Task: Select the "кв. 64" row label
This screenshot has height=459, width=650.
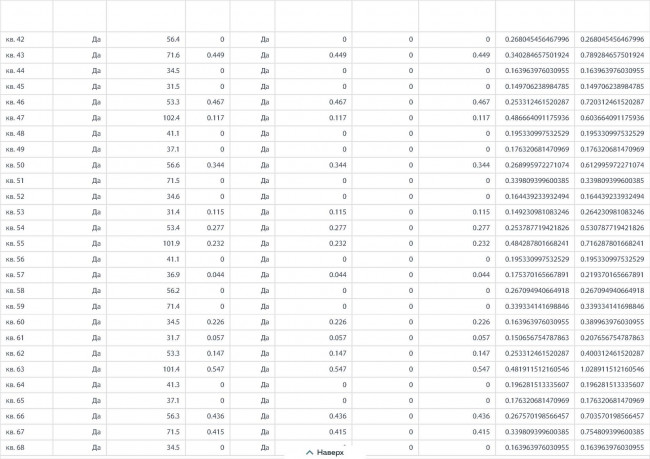Action: click(15, 385)
